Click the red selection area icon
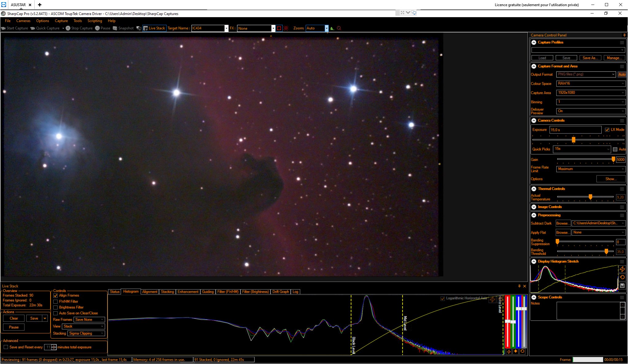Screen dimensions: 628x364 [279, 28]
